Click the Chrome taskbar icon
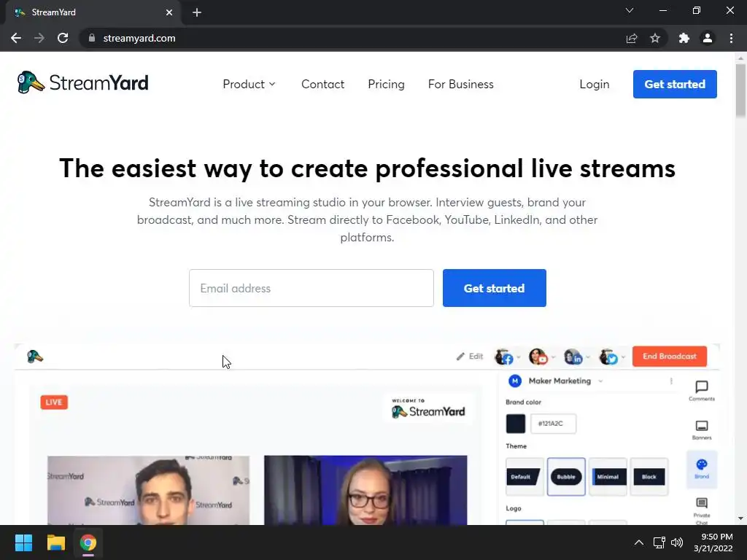This screenshot has height=560, width=747. click(x=88, y=542)
